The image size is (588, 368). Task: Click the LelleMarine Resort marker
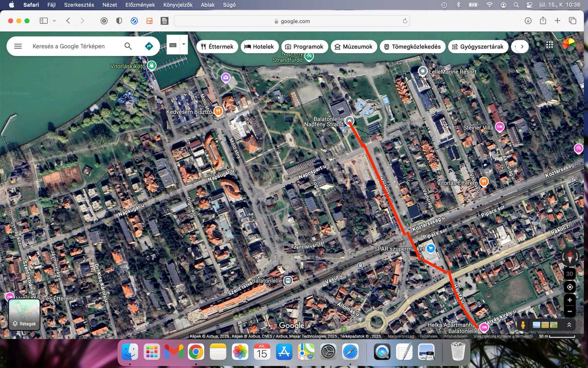(x=422, y=71)
